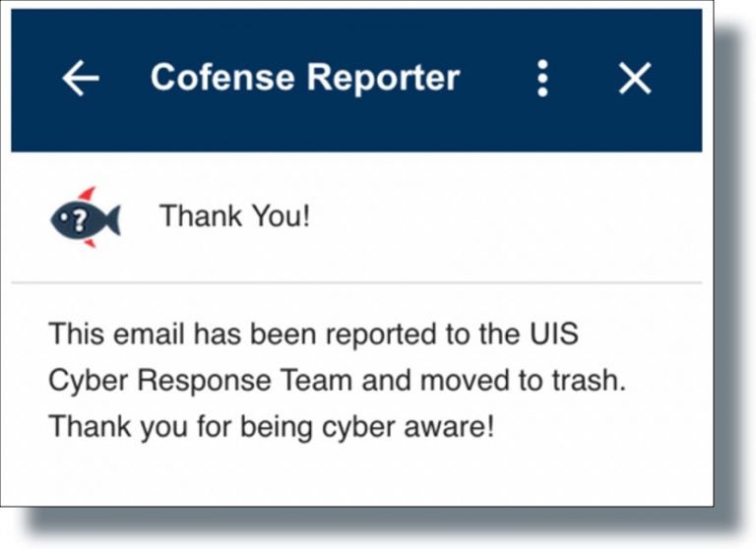Image resolution: width=756 pixels, height=549 pixels.
Task: Close the Cofense Reporter panel
Action: coord(635,79)
